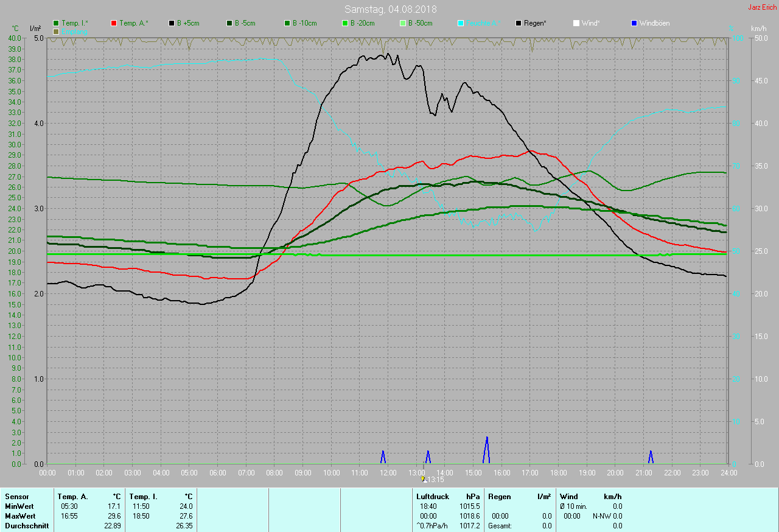Image resolution: width=779 pixels, height=532 pixels.
Task: Click the olive legend square below Temp. I.
Action: (56, 31)
